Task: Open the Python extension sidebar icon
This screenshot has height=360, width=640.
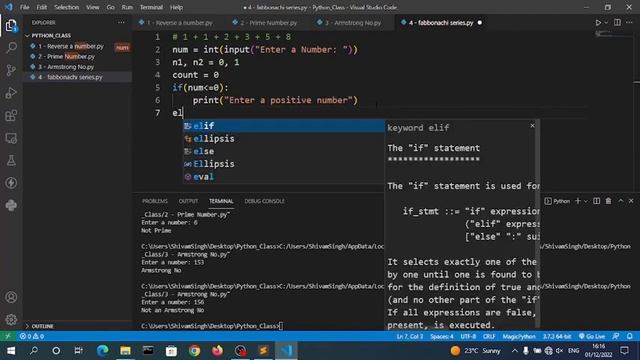Action: pos(11,205)
